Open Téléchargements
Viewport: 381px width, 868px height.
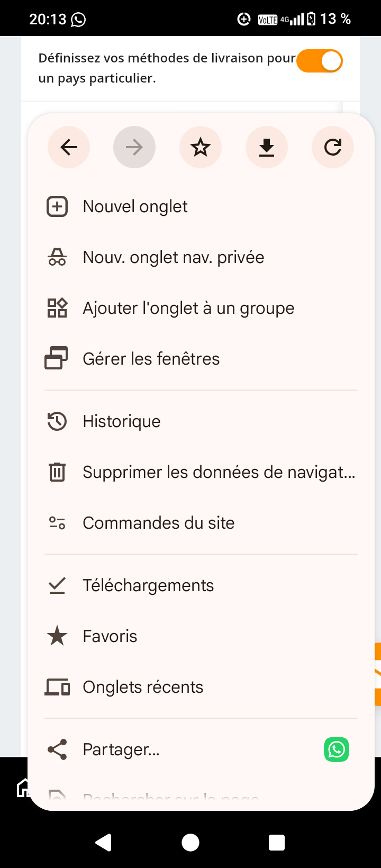(x=201, y=585)
